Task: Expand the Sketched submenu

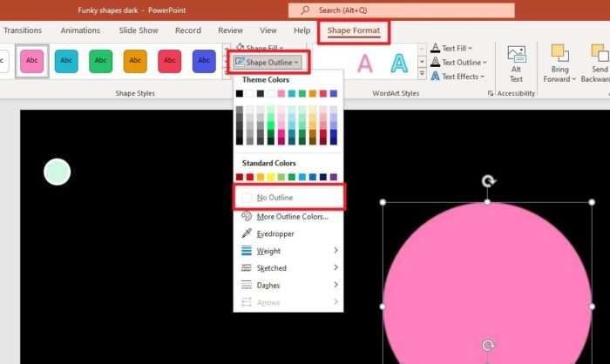Action: tap(288, 268)
